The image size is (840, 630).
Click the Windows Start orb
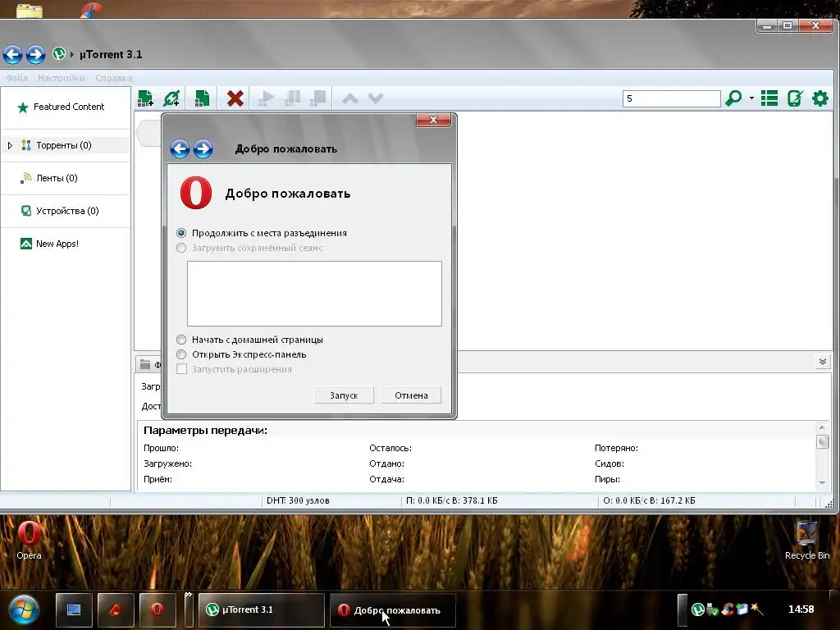pyautogui.click(x=24, y=609)
